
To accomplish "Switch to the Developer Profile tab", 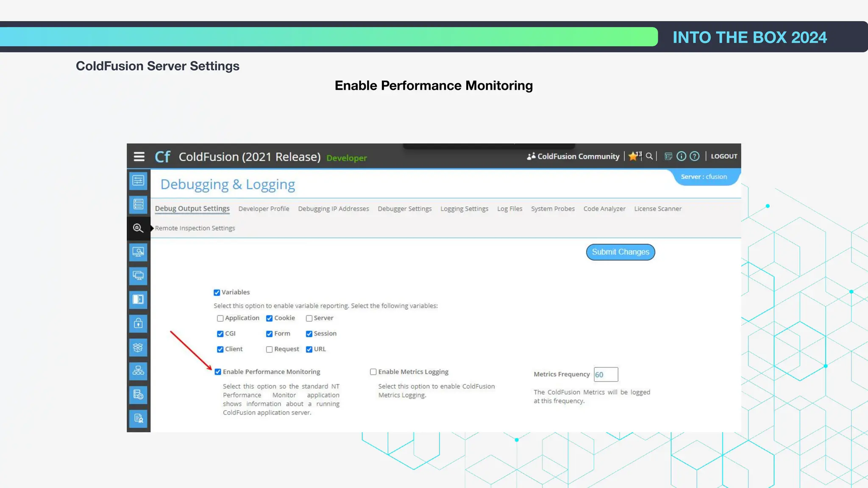I will [264, 209].
